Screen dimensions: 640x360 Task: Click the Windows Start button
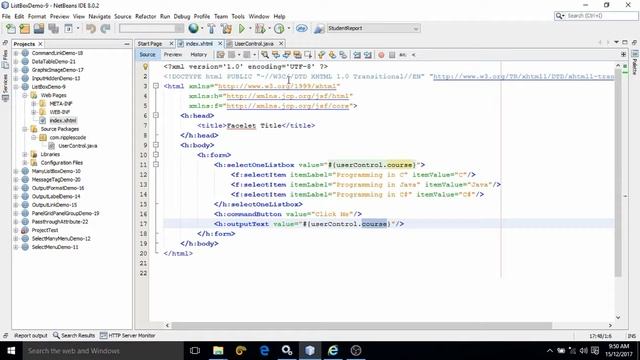pyautogui.click(x=11, y=351)
